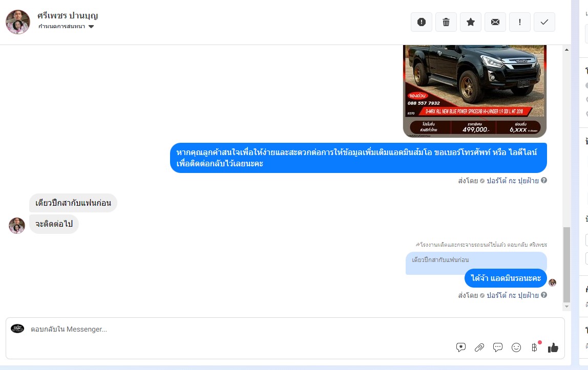This screenshot has width=588, height=370.
Task: Click the chat scrollbar thumb
Action: tap(566, 265)
